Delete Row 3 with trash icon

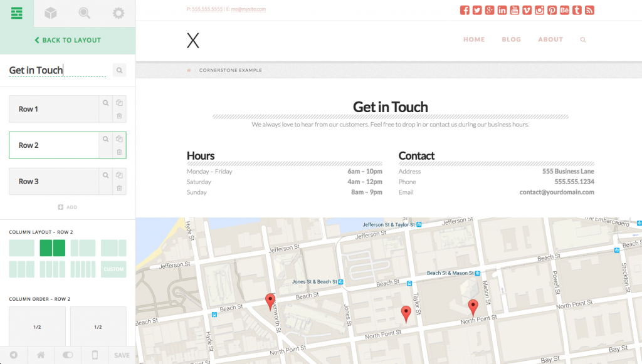[119, 188]
